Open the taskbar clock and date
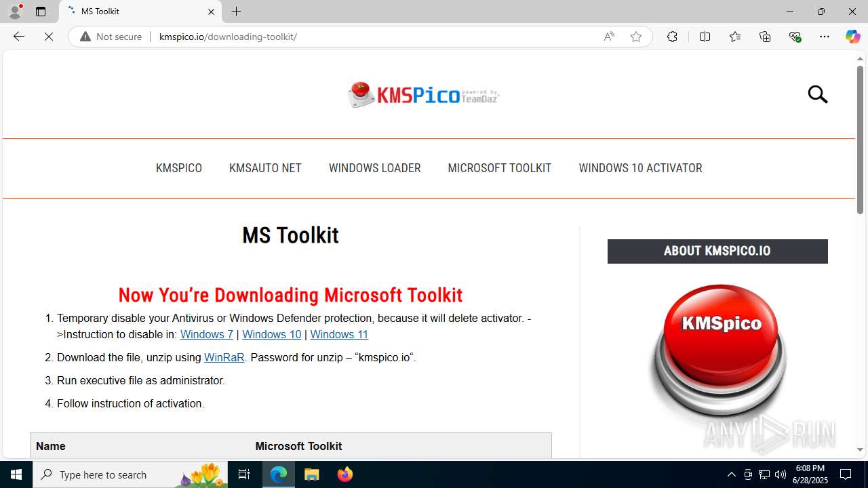This screenshot has width=868, height=488. (810, 474)
